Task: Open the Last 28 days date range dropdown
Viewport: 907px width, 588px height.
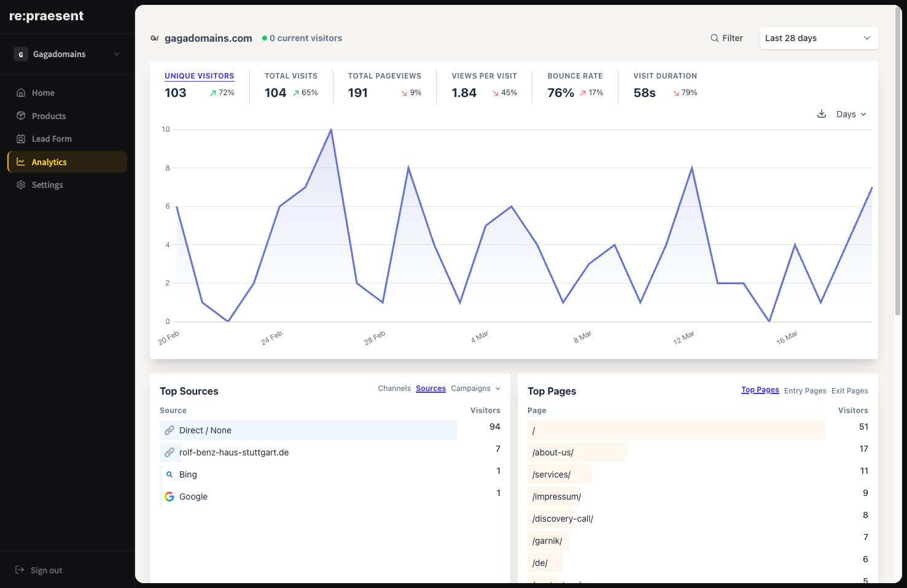Action: click(819, 37)
